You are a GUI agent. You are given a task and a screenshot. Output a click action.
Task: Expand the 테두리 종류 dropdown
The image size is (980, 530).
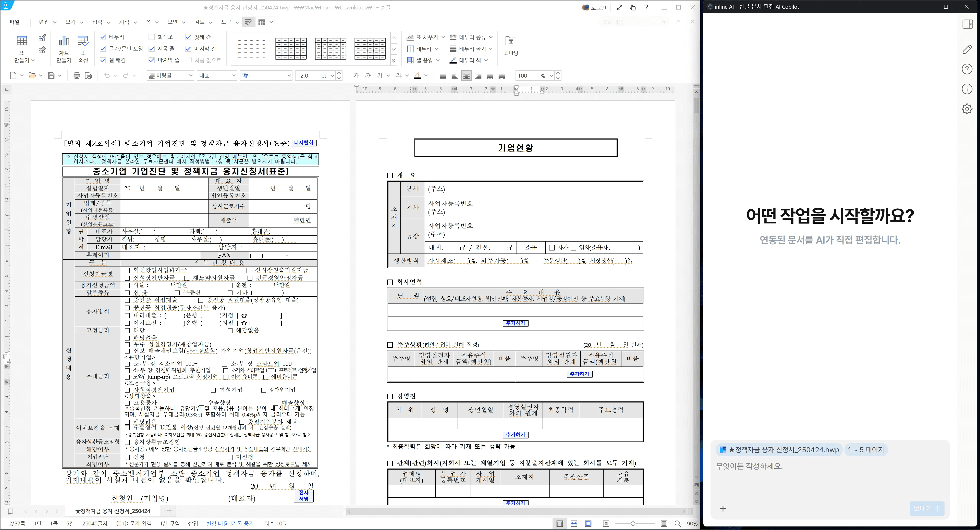click(490, 37)
